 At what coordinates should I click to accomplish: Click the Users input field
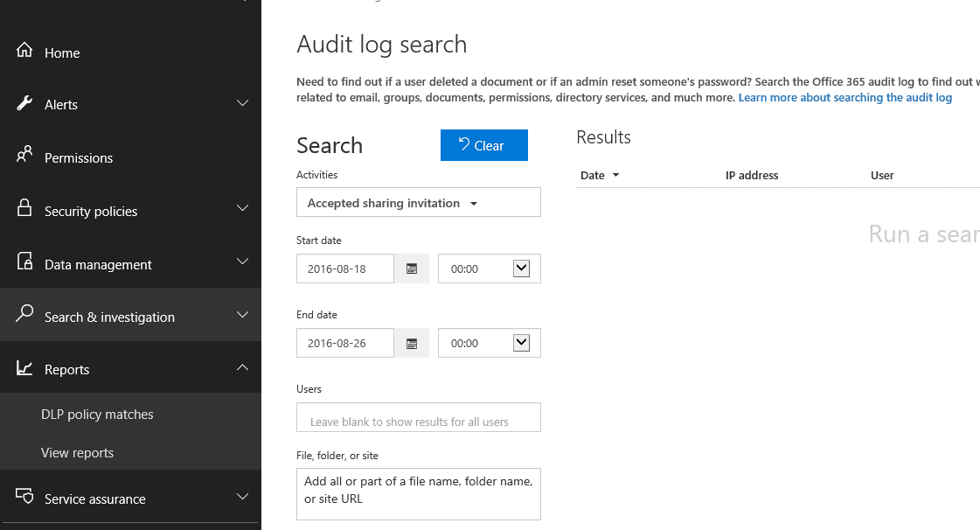[418, 417]
